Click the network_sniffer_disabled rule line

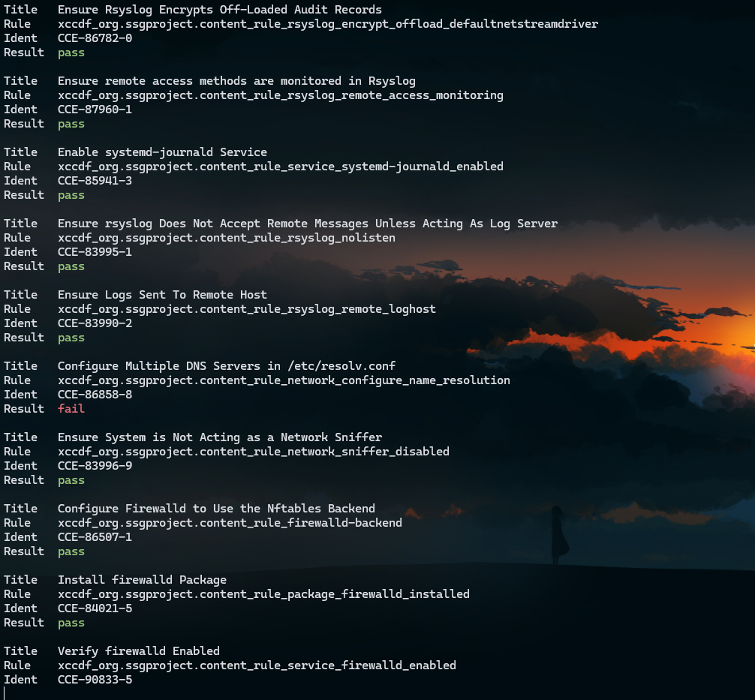pyautogui.click(x=253, y=452)
